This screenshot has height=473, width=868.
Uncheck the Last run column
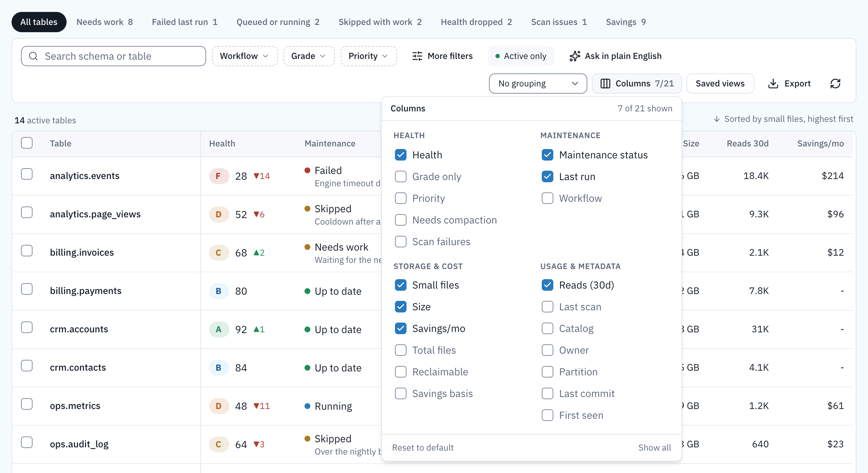point(548,176)
